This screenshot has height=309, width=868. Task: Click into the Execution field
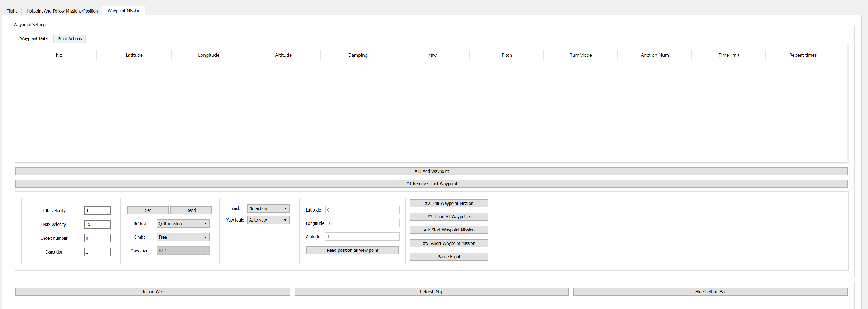coord(97,252)
